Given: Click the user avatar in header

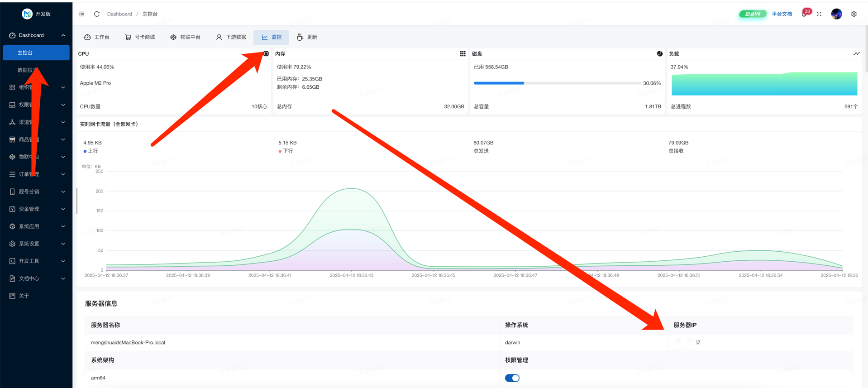Looking at the screenshot, I should tap(836, 14).
